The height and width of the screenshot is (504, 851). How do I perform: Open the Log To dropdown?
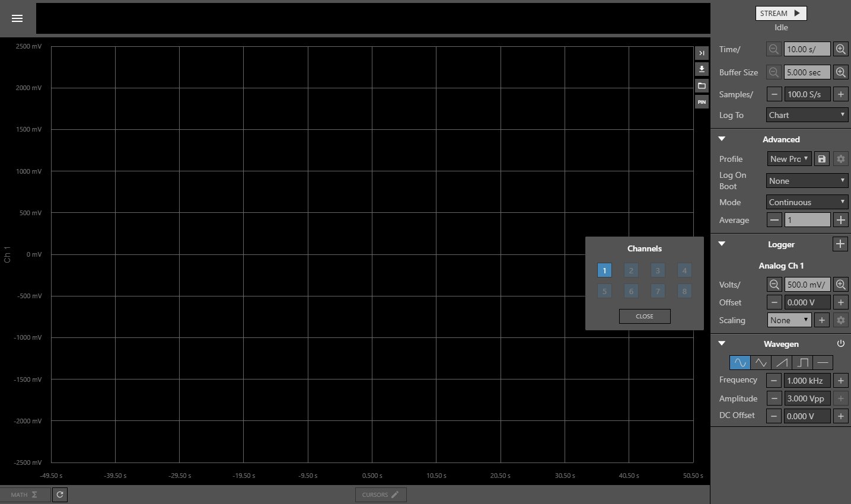pyautogui.click(x=807, y=115)
